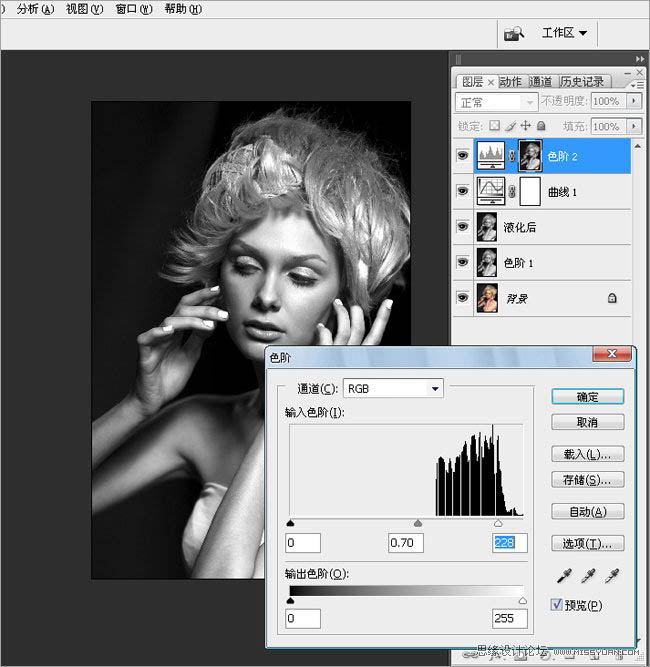Click the lock image pixels brush icon
The height and width of the screenshot is (667, 650).
pos(509,127)
